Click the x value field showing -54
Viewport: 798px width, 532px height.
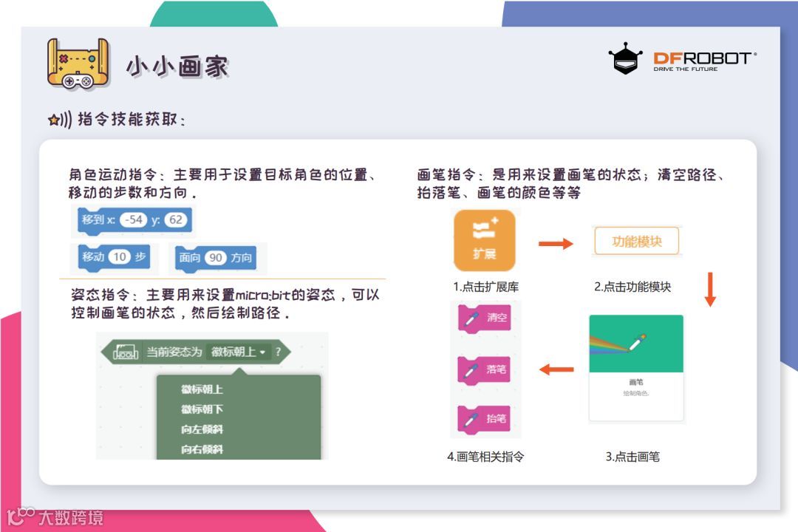pyautogui.click(x=134, y=220)
